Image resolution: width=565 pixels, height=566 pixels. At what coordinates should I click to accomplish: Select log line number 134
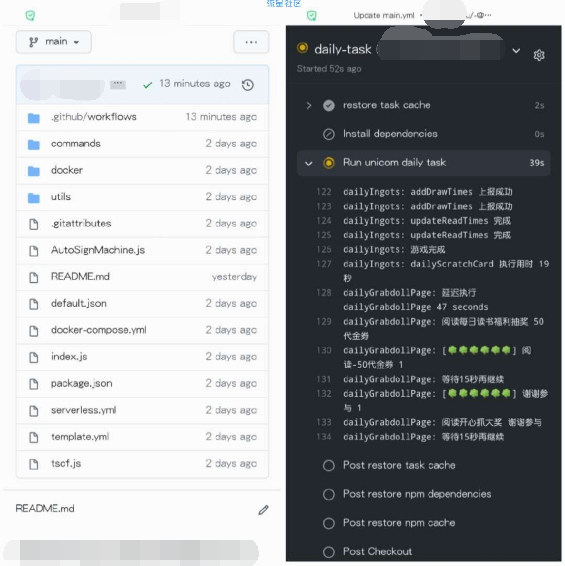tap(324, 437)
